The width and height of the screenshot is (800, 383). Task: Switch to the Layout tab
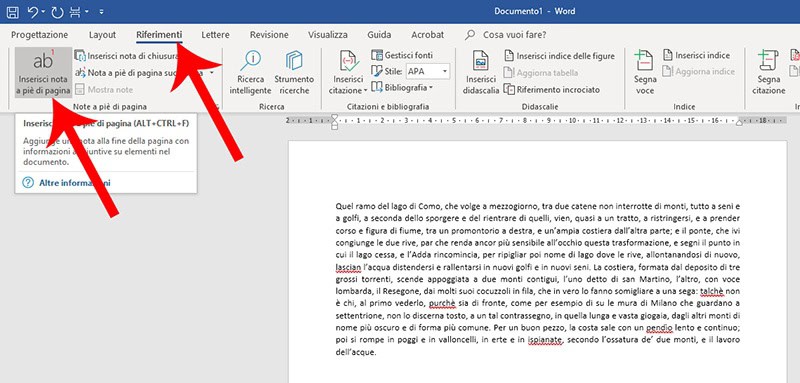(x=102, y=35)
